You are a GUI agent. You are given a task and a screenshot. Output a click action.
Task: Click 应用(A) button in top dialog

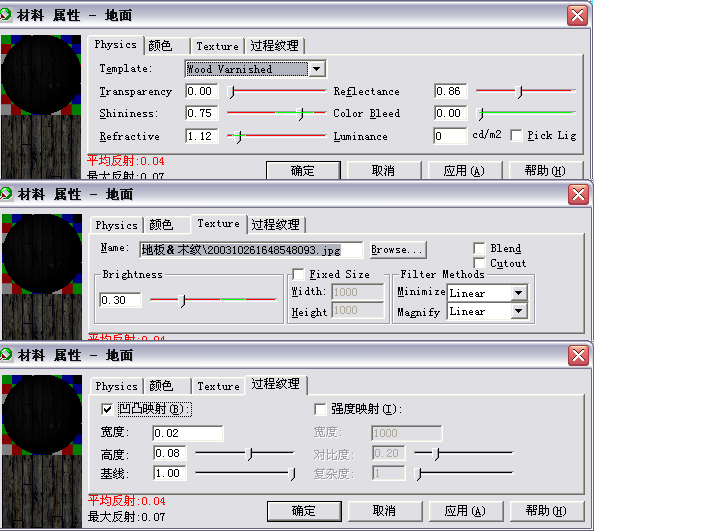click(464, 171)
